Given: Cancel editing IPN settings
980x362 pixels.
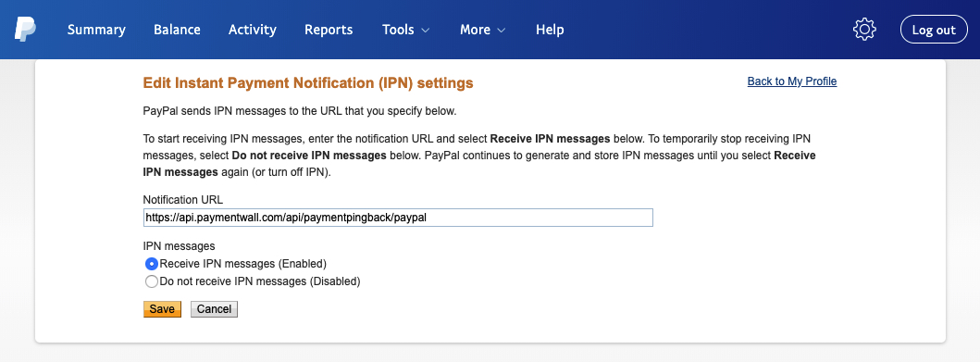Looking at the screenshot, I should click(x=215, y=309).
